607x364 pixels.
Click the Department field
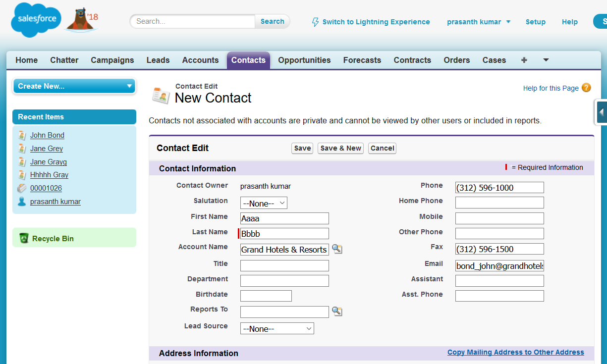(284, 281)
